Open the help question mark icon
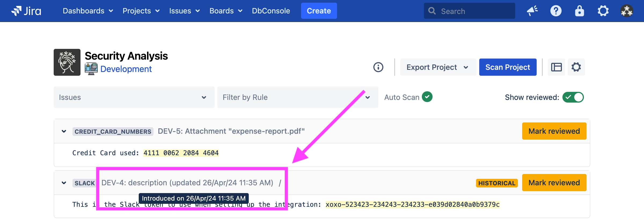 point(556,11)
